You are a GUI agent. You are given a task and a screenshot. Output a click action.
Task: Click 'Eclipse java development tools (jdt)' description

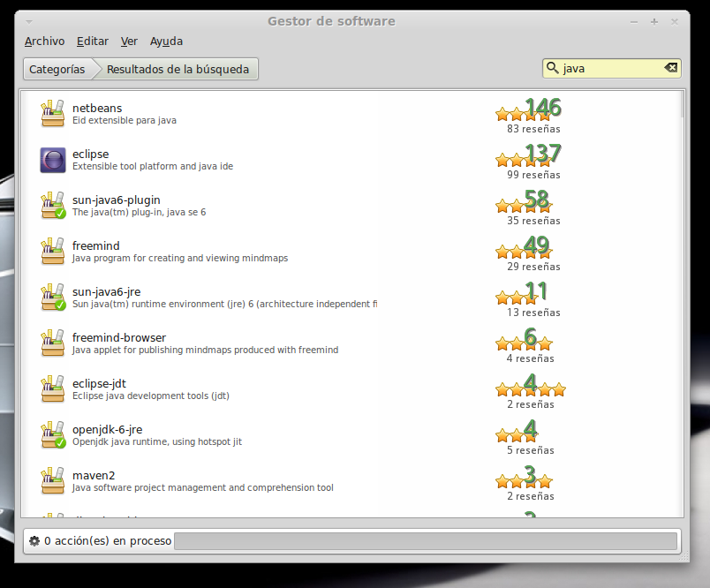[x=151, y=396]
